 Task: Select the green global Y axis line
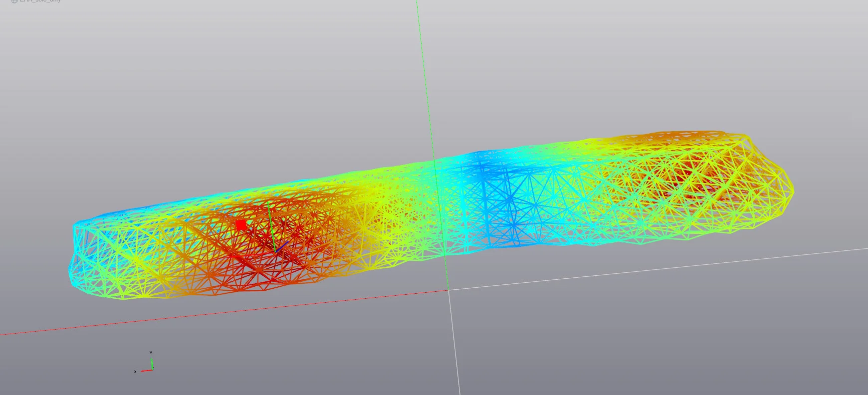pos(432,145)
